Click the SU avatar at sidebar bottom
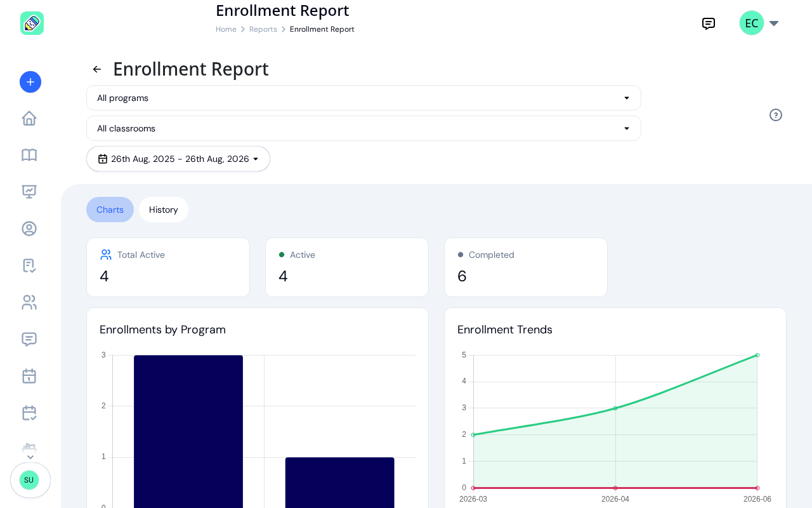This screenshot has width=812, height=508. [29, 480]
